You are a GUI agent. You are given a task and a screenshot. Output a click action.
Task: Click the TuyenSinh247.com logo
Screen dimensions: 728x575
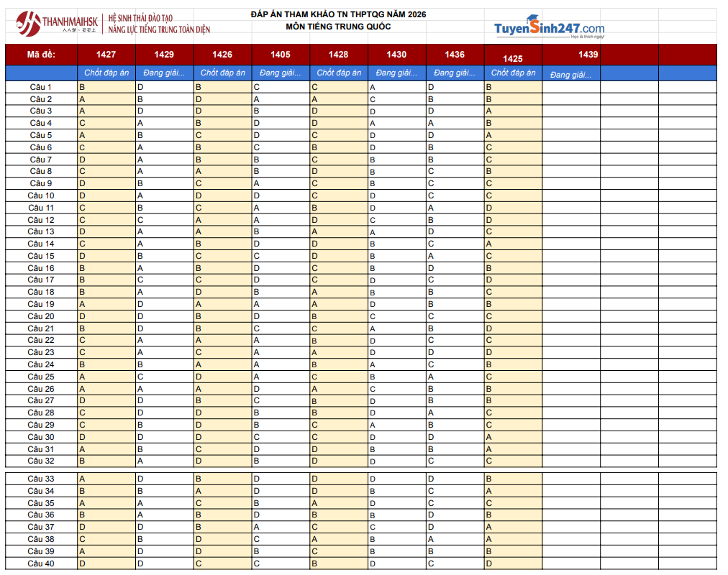click(x=550, y=27)
